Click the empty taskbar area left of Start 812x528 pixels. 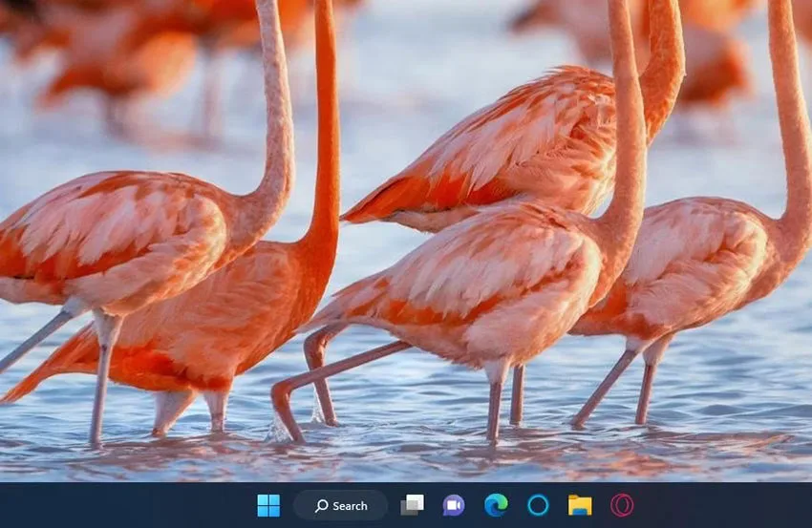(124, 505)
